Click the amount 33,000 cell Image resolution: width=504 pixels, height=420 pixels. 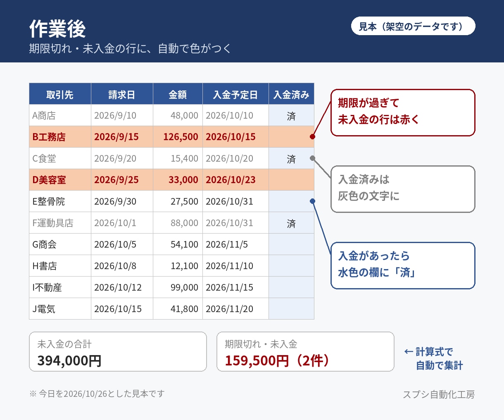178,180
